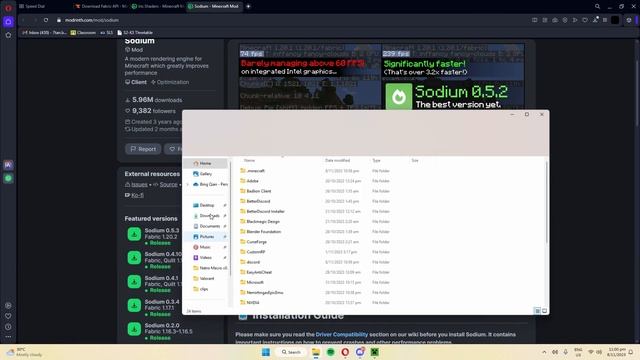
Task: Open Pictures in File Explorer quick access
Action: click(x=207, y=237)
